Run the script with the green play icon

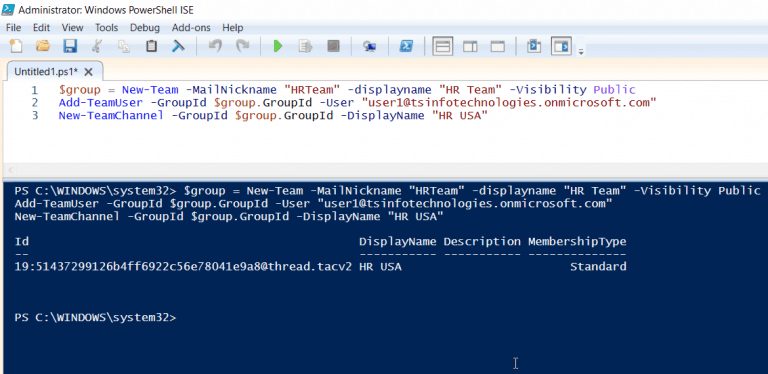click(x=278, y=47)
